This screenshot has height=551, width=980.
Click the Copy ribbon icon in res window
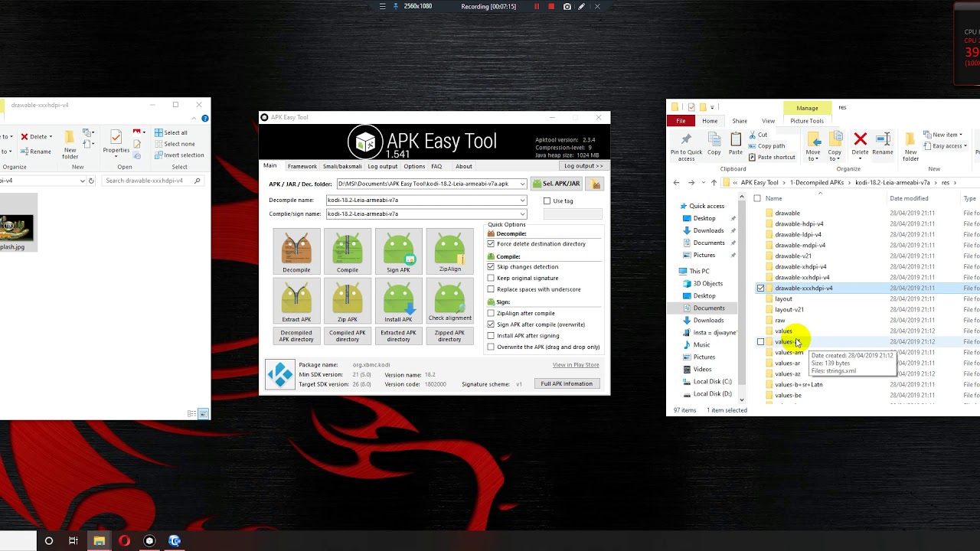coord(714,144)
